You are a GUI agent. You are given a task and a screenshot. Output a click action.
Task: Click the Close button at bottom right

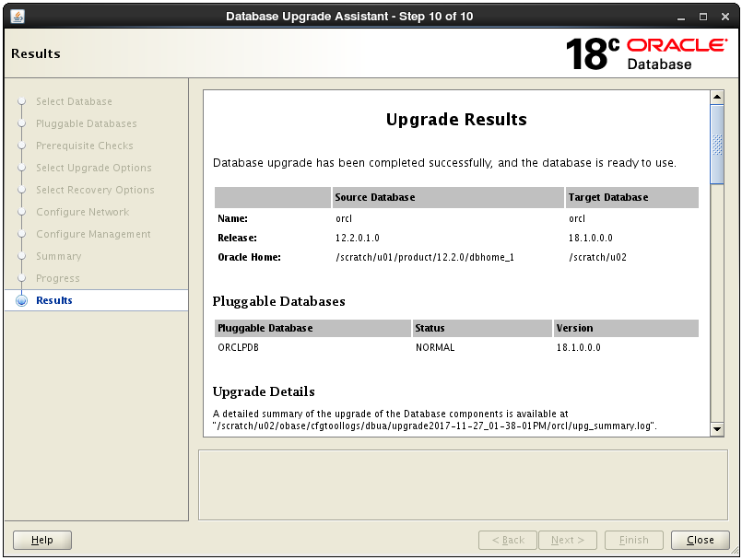pyautogui.click(x=700, y=540)
